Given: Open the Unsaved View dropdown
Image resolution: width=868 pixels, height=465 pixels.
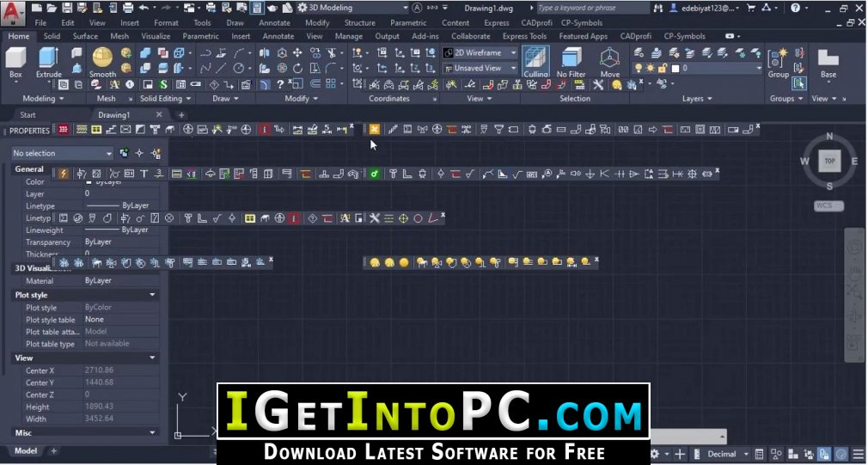Looking at the screenshot, I should click(x=480, y=68).
